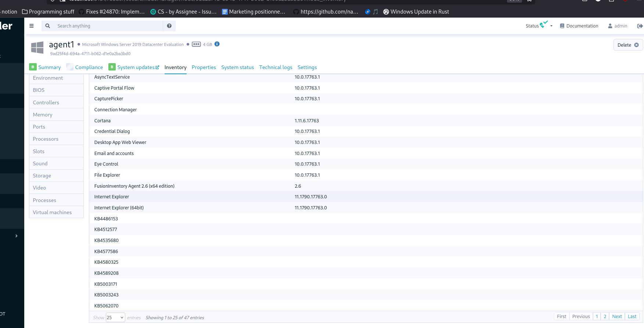Click the logout arrow icon

coord(640,26)
